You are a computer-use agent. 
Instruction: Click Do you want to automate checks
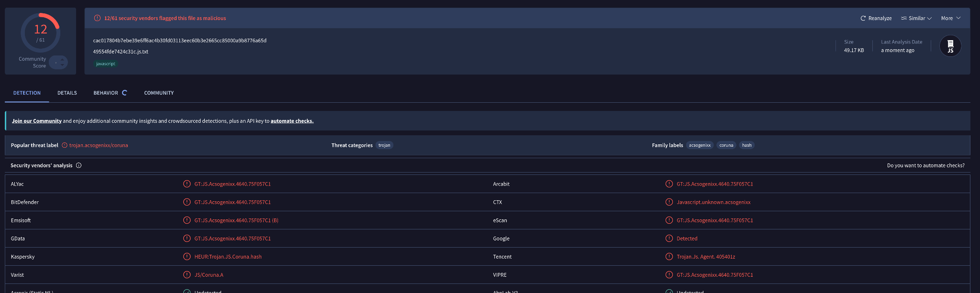tap(925, 165)
